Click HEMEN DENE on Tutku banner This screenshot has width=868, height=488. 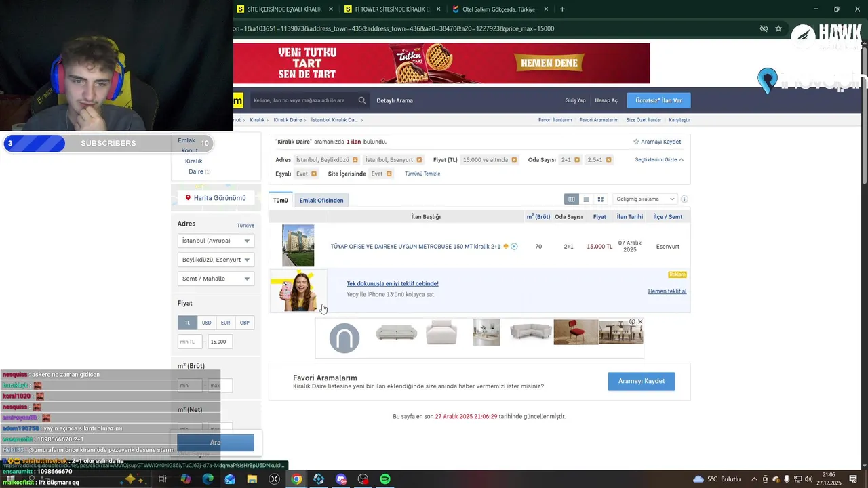point(549,64)
